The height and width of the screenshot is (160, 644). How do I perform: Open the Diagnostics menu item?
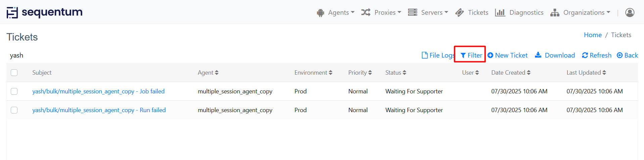519,12
